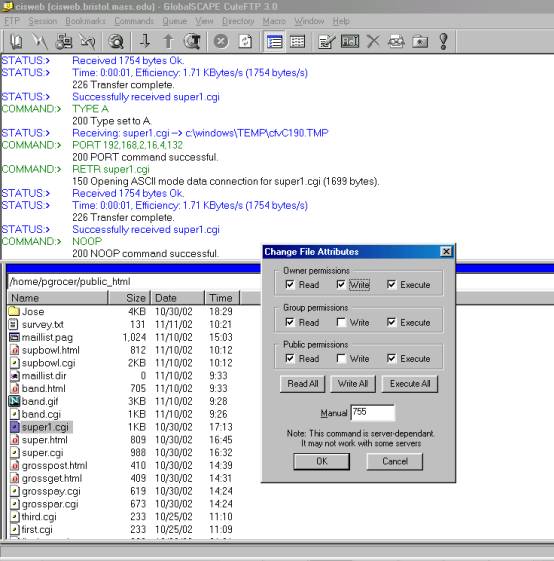This screenshot has width=554, height=561.
Task: Click the Edit file pencil icon
Action: click(327, 42)
